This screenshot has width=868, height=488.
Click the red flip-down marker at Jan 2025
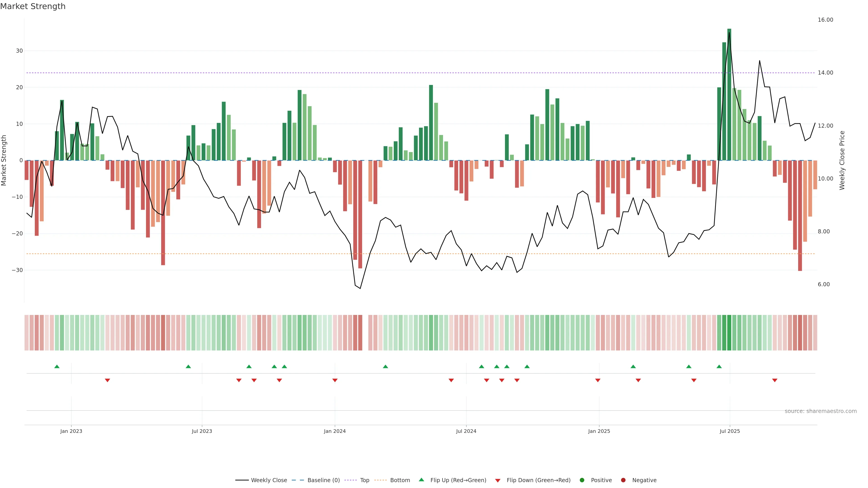coord(598,380)
